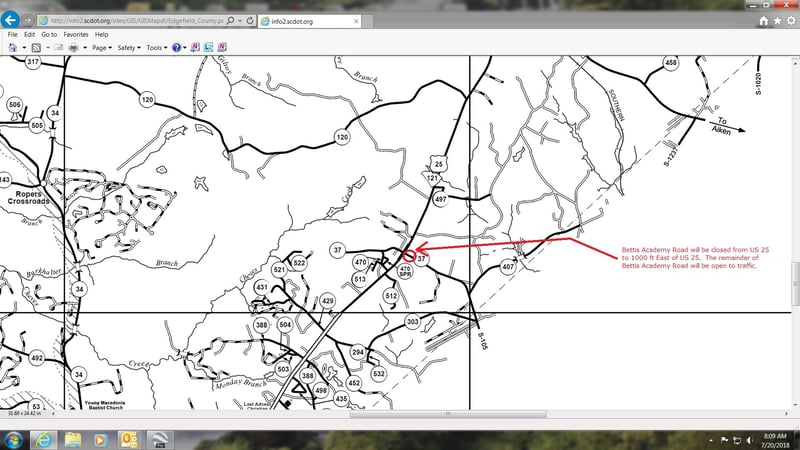Screen dimensions: 800x450
Task: Click the red Bettis Academy Road closure note
Action: [x=695, y=258]
